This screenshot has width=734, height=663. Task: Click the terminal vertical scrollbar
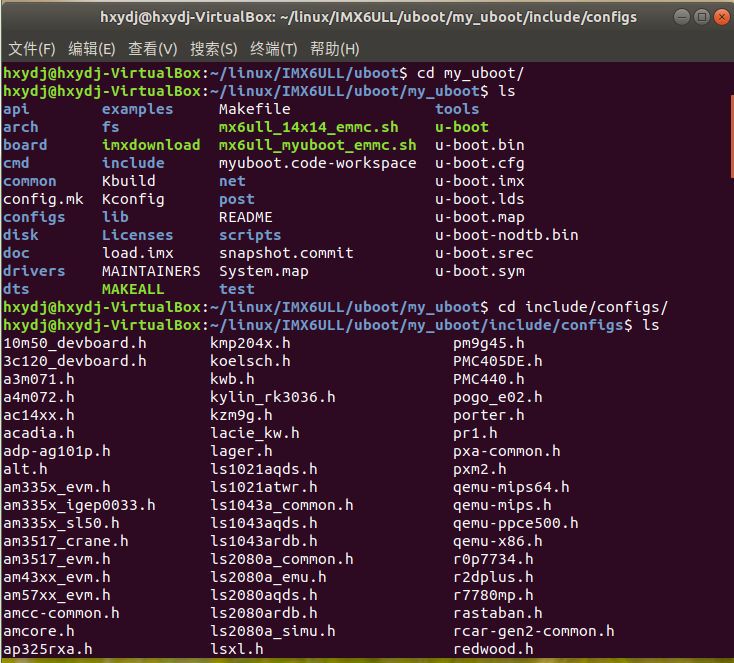click(732, 136)
